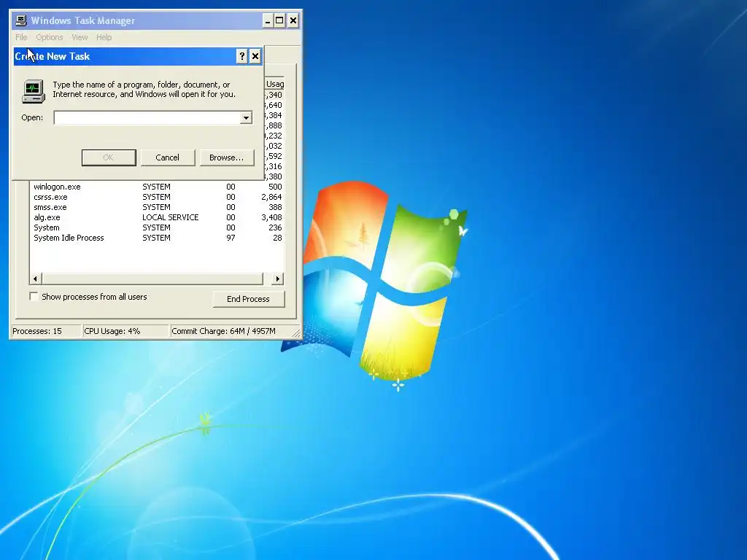Click the horizontal scrollbar thumb in process list
Image resolution: width=747 pixels, height=560 pixels.
[x=152, y=279]
